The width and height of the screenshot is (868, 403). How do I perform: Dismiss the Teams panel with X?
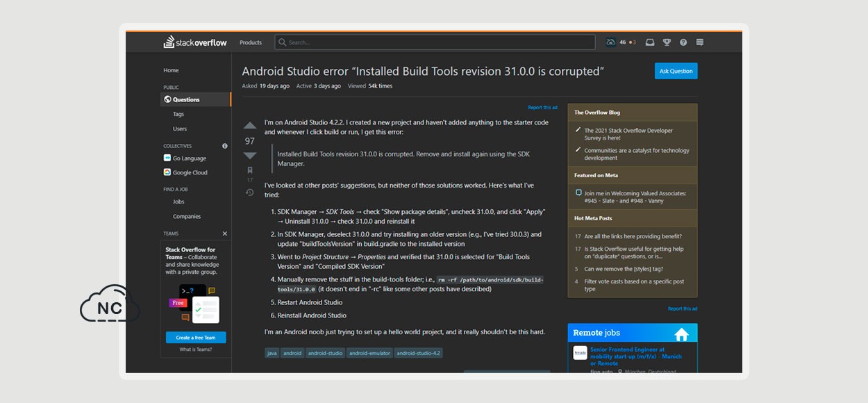[x=225, y=233]
